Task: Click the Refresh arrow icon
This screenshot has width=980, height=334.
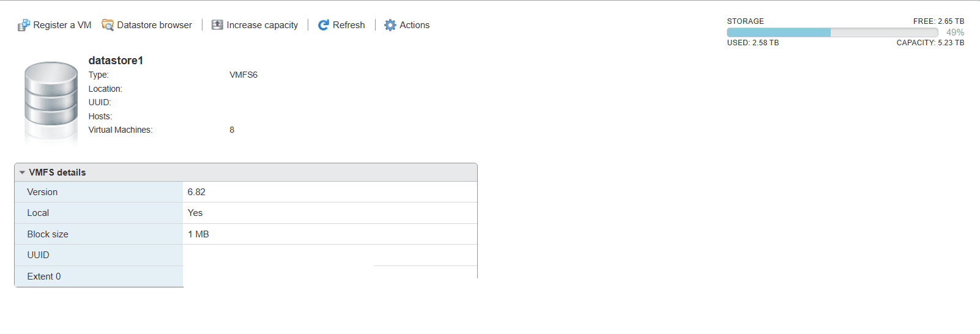Action: coord(324,25)
